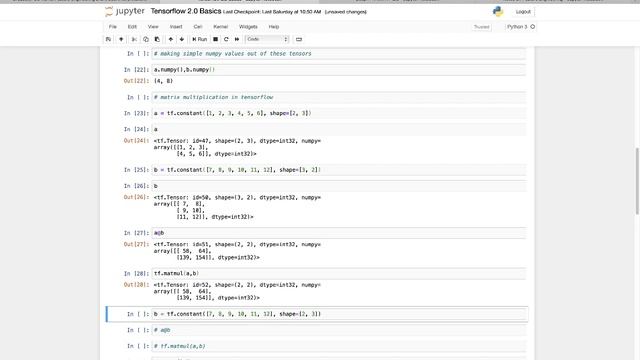This screenshot has height=360, width=640.
Task: Click the tf.matmul(a,b) cell 28
Action: coord(339,273)
